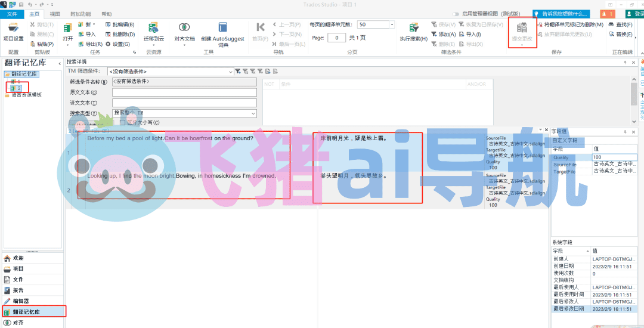The width and height of the screenshot is (644, 328).
Task: Switch to the 视图 ribbon tab
Action: (x=55, y=14)
